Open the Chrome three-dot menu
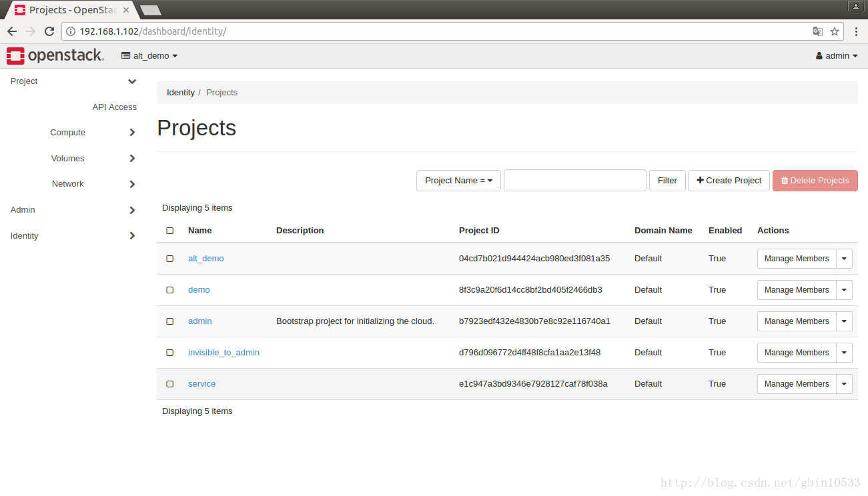The width and height of the screenshot is (868, 496). [856, 31]
